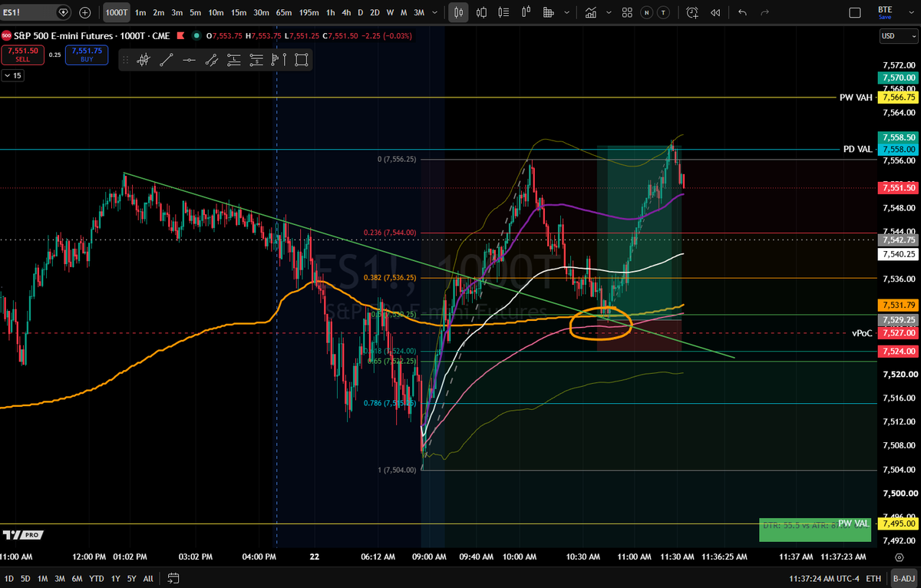Select the volume candles chart type icon
The height and width of the screenshot is (588, 921).
(504, 12)
